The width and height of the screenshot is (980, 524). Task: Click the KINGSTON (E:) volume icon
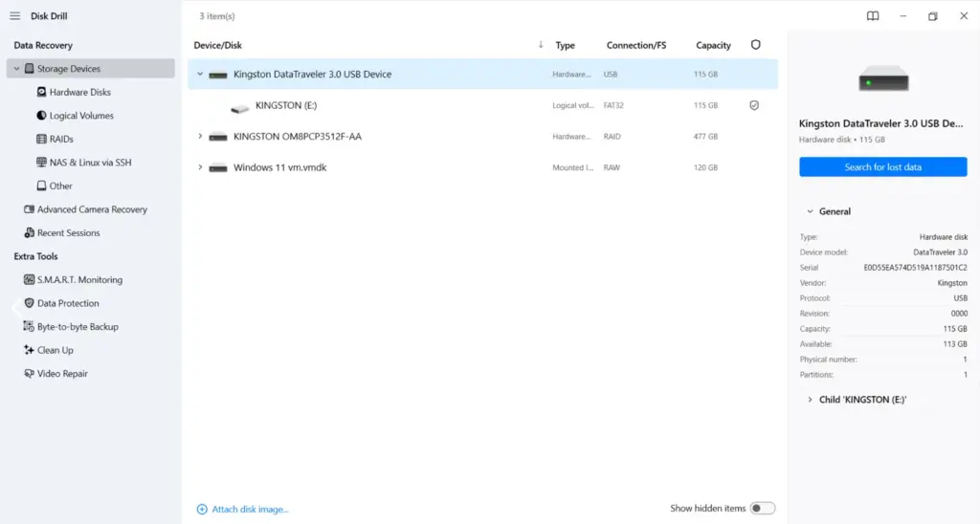click(x=239, y=109)
